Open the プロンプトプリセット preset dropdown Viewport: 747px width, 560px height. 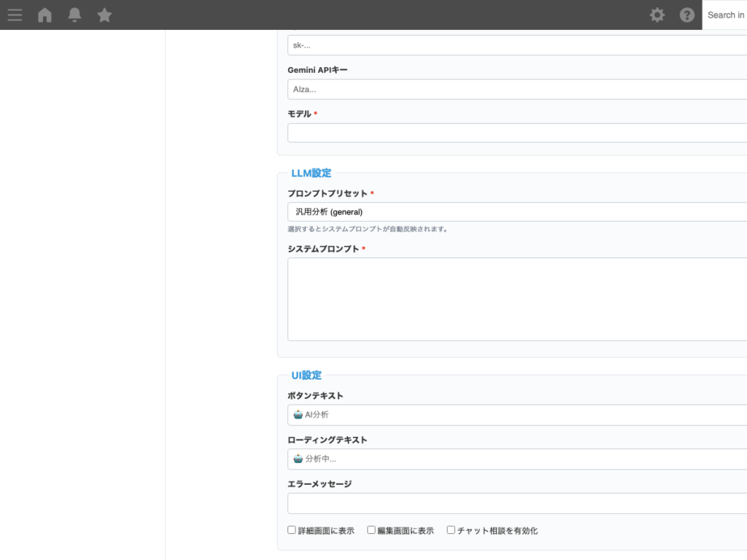[511, 211]
